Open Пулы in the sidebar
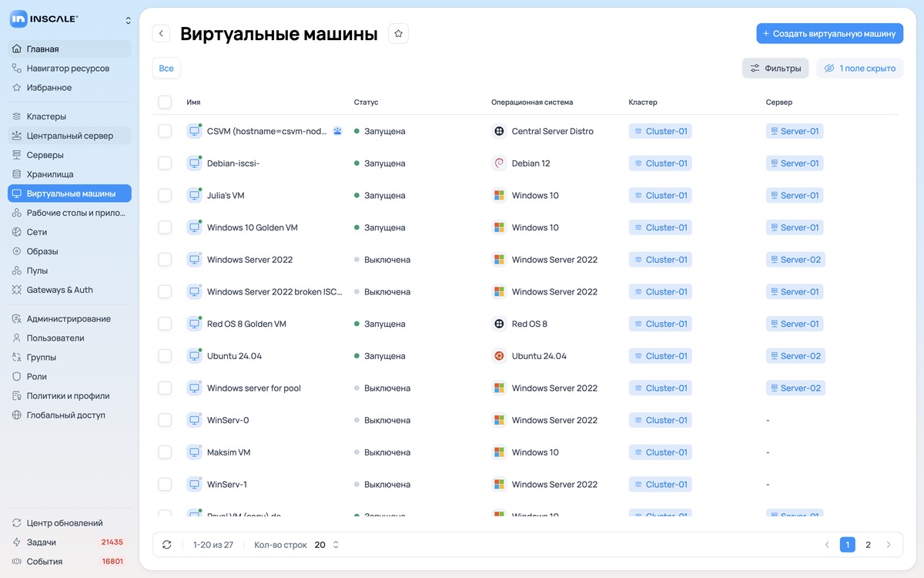924x578 pixels. (70, 271)
